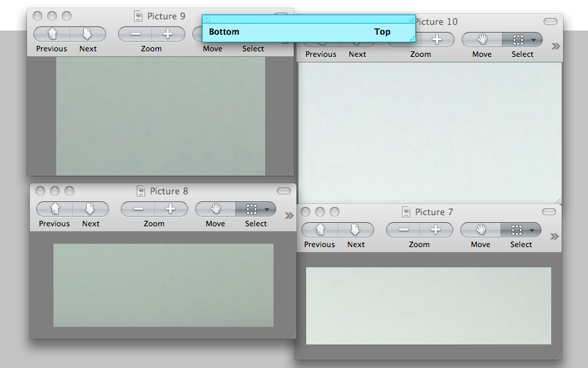Toggle toolbar pill button in Picture 10
Viewport: 588px width, 368px height.
point(551,22)
